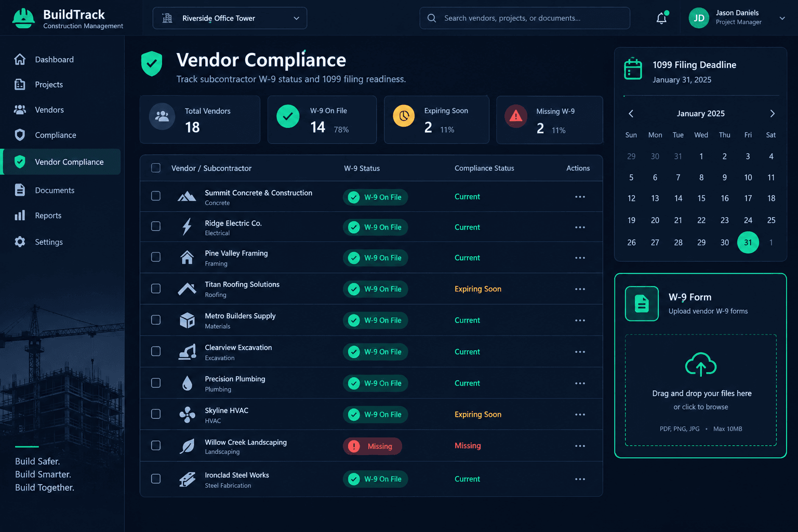Viewport: 798px width, 532px height.
Task: Select January 31 on the calendar
Action: pyautogui.click(x=748, y=243)
